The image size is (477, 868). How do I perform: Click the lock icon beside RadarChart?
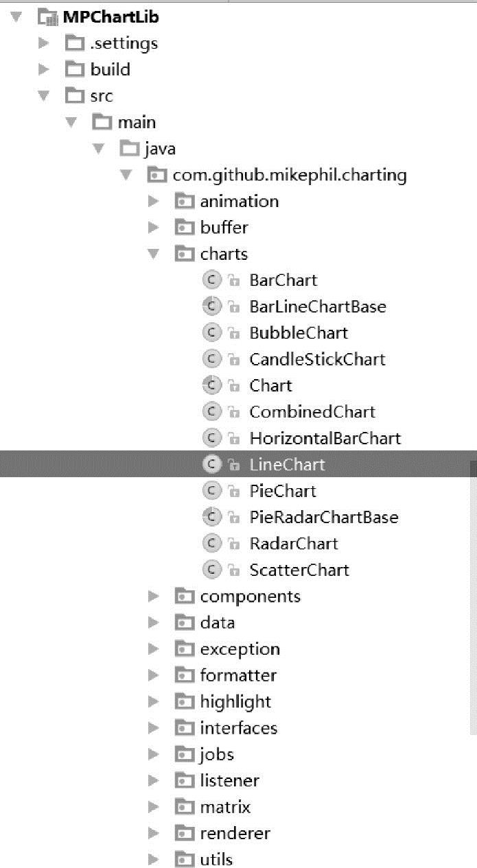point(233,544)
